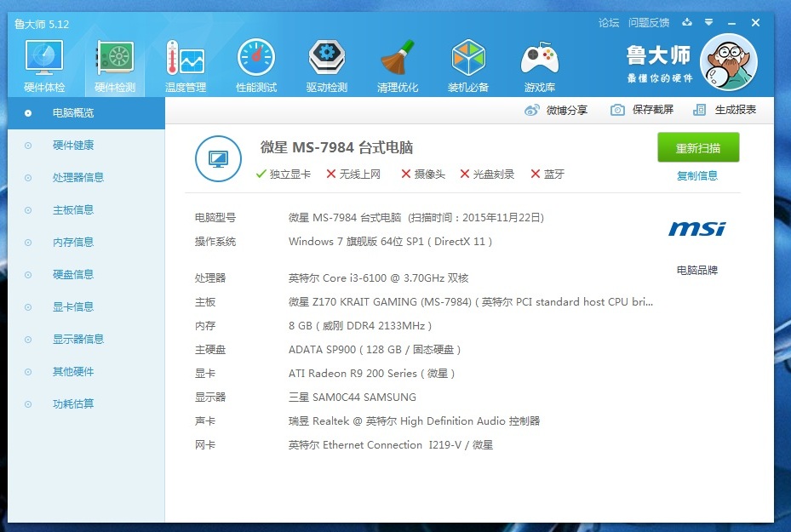Click the Ethernet Connection I219-V value
Screen dimensions: 791x532
click(391, 445)
